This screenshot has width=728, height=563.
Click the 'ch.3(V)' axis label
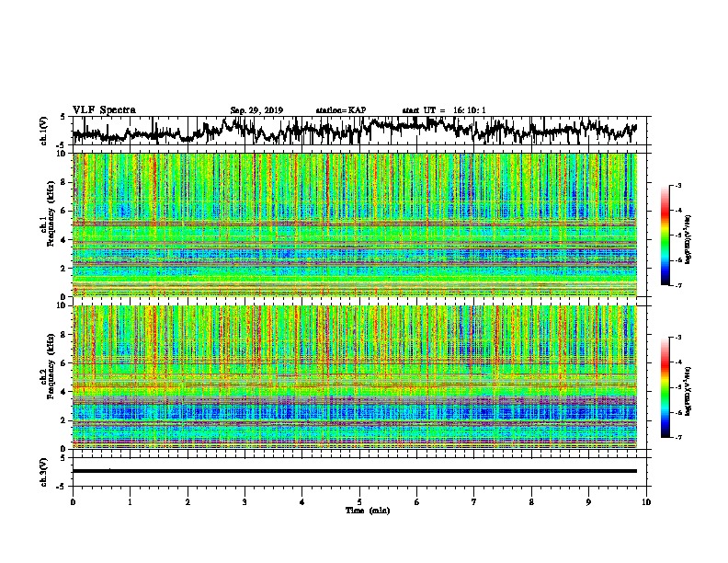[44, 472]
